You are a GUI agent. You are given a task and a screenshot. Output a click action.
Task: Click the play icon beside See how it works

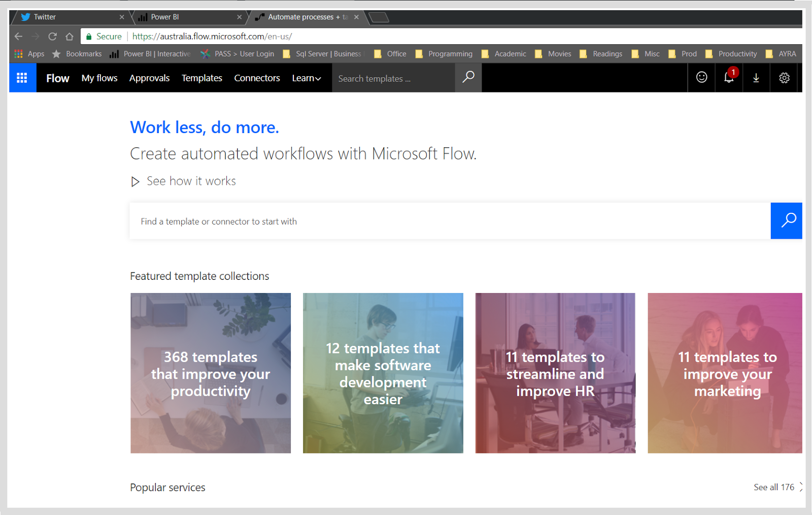pos(135,181)
